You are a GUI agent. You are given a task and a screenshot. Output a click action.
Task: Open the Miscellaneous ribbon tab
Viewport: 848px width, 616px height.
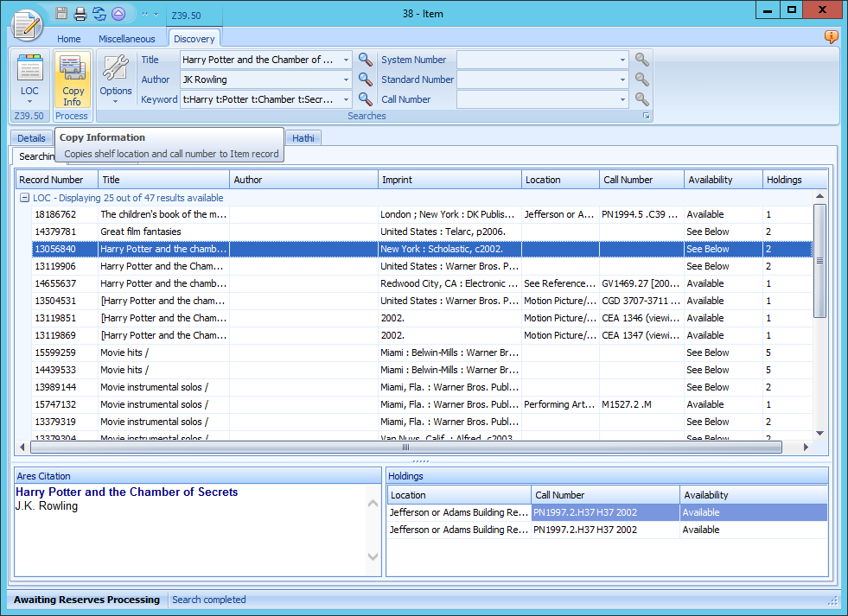[x=126, y=39]
